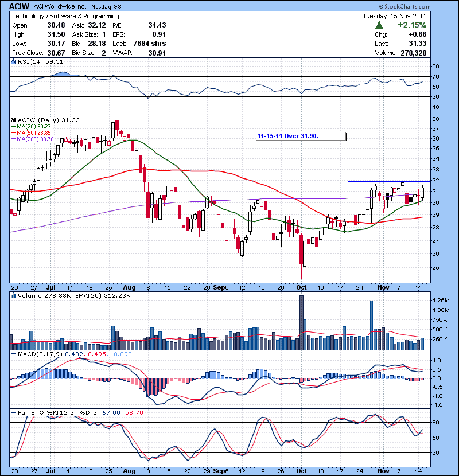Click the RSI 70 overbought axis label
459x476 pixels.
pos(435,76)
